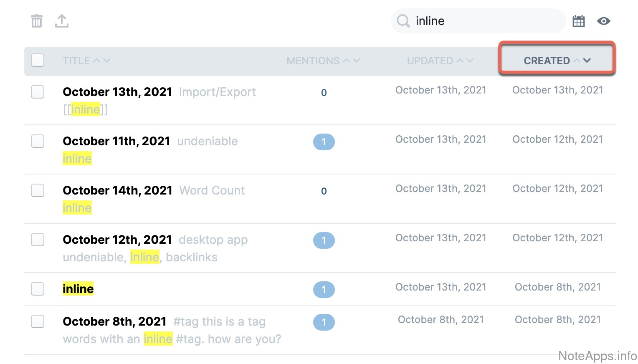The image size is (638, 364).
Task: Open the October 14th, 2021 page
Action: coord(117,191)
